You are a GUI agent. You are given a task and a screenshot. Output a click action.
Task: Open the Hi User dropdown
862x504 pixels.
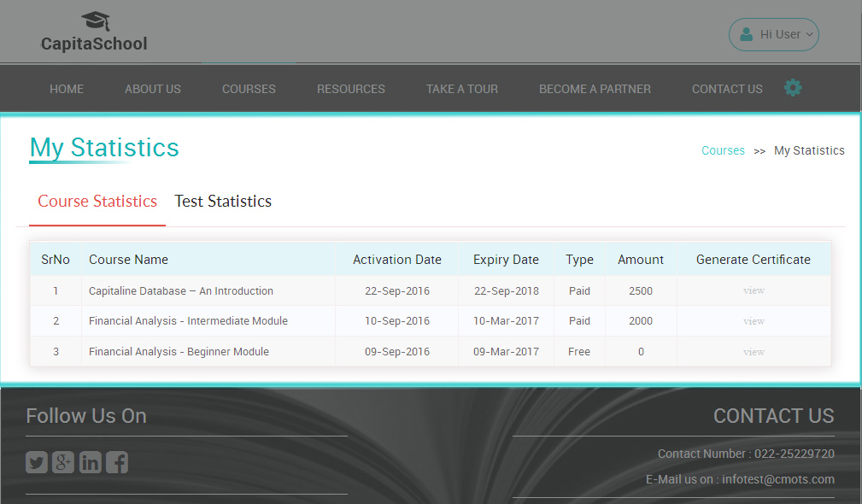click(x=774, y=34)
